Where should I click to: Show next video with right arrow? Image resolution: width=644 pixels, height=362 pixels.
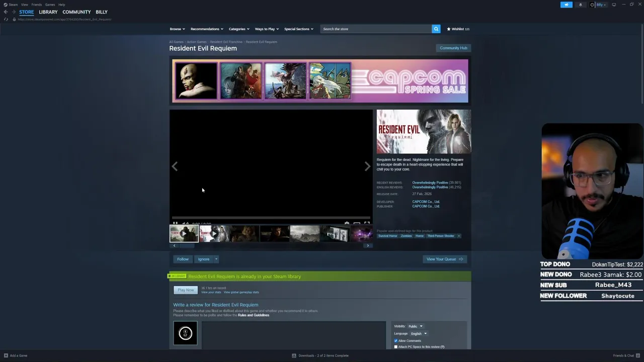[x=367, y=166]
